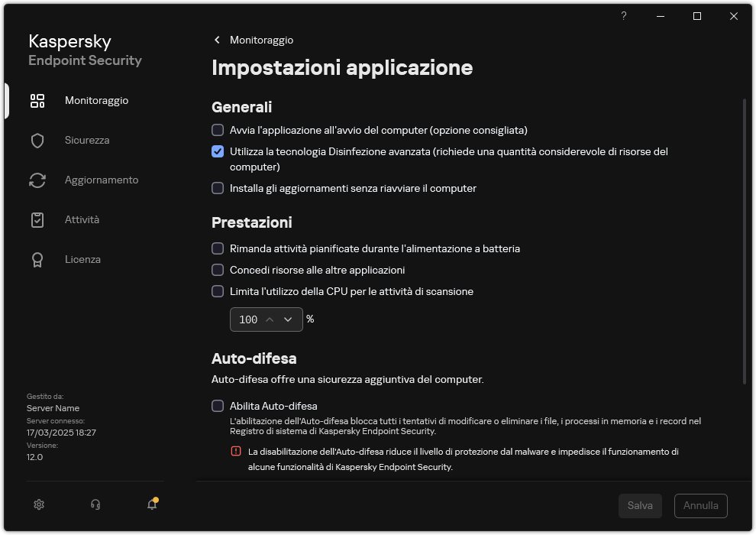This screenshot has height=535, width=756.
Task: Open the CPU percentage dropdown
Action: [288, 319]
